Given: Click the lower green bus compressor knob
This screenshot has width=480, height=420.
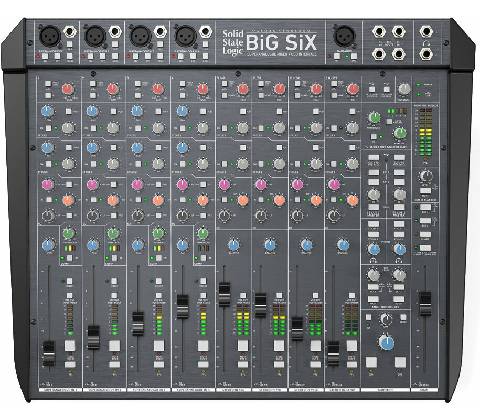Looking at the screenshot, I should 399,133.
